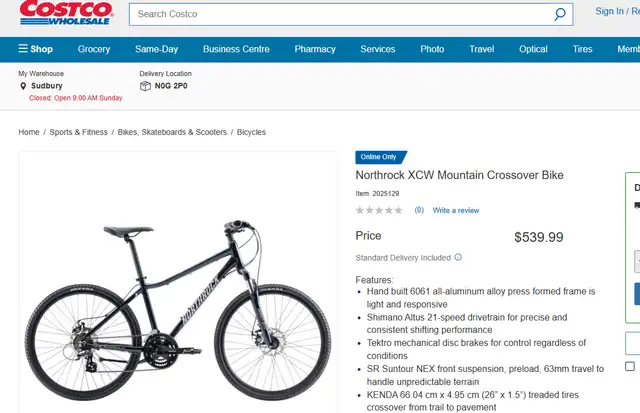The width and height of the screenshot is (640, 413).
Task: Open the Grocery menu item
Action: click(x=94, y=49)
